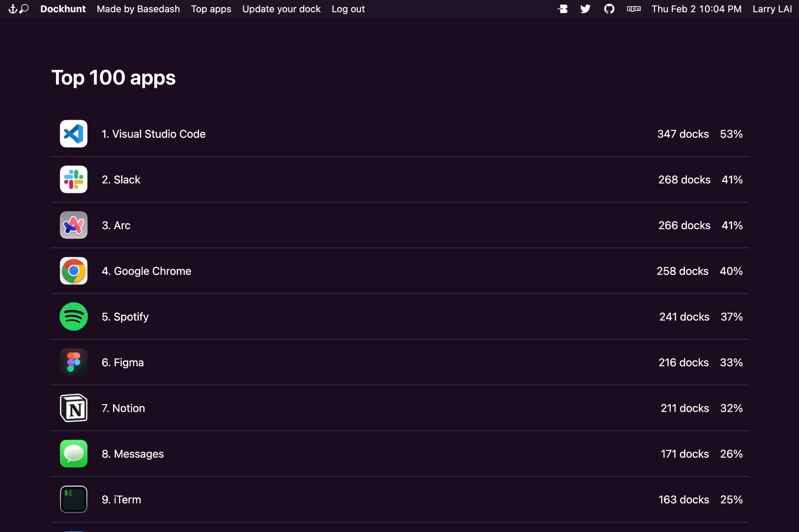
Task: Click the Log out link
Action: (348, 9)
